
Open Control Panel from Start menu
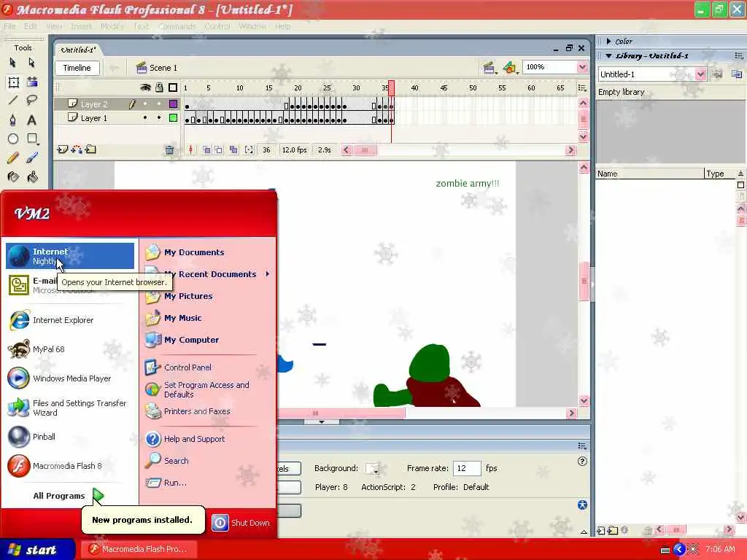205,367
